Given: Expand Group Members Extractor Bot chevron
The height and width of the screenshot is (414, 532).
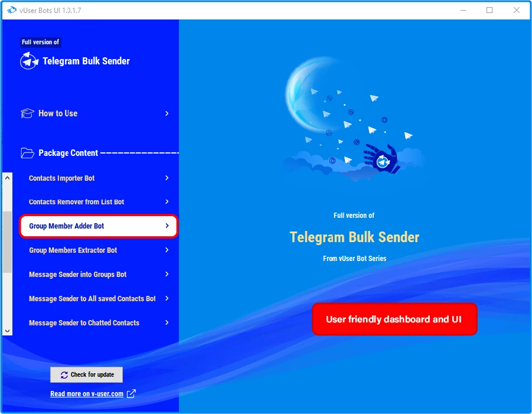Looking at the screenshot, I should (167, 250).
